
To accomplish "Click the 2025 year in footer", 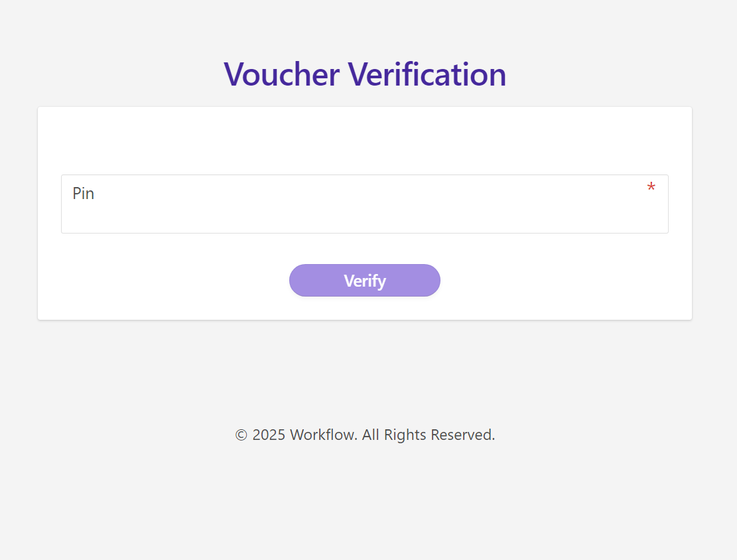I will [269, 435].
